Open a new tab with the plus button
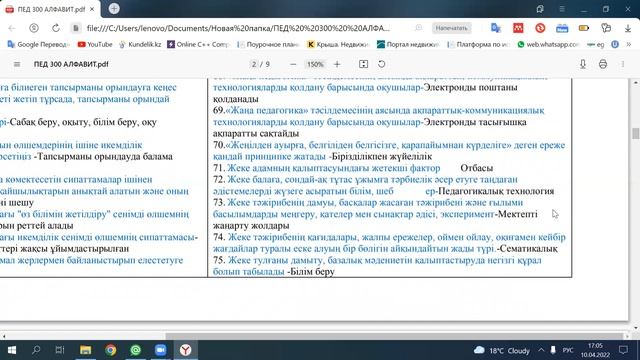Viewport: 640px width, 360px height. pyautogui.click(x=114, y=9)
